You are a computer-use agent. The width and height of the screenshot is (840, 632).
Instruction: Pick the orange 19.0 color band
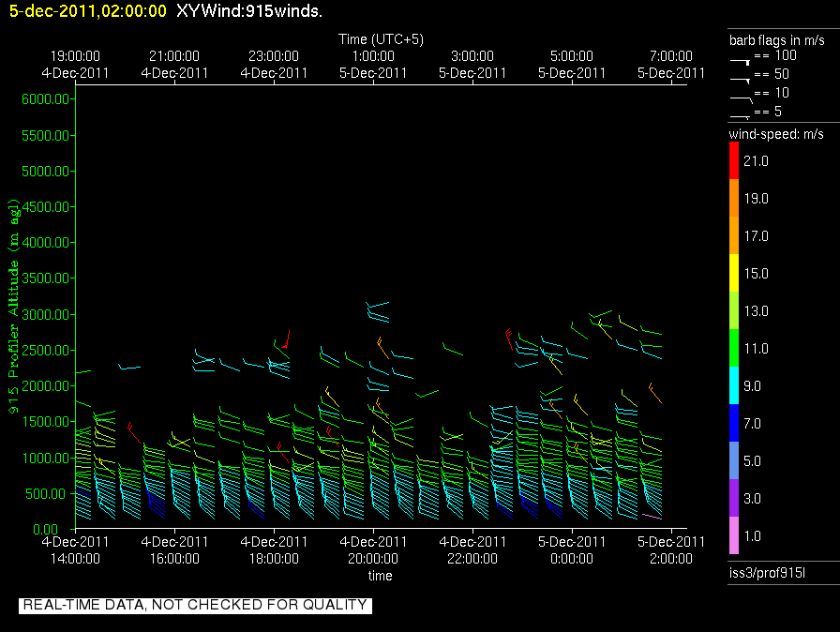pos(734,199)
